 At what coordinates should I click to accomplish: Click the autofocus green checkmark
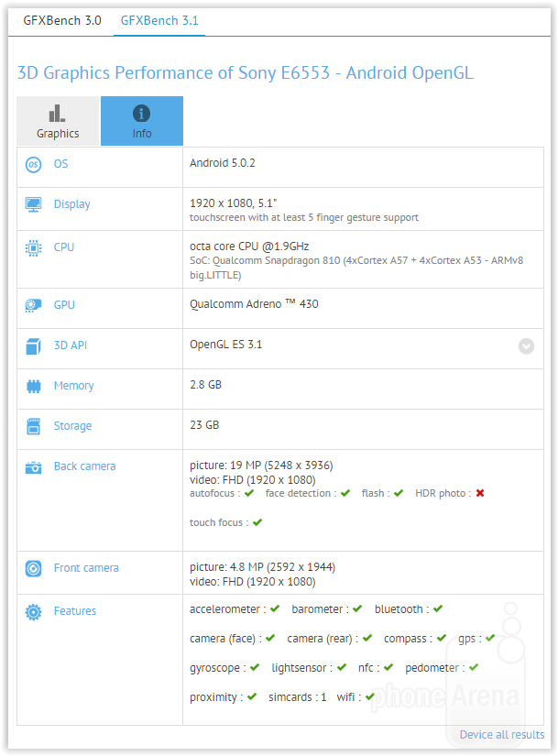click(x=248, y=493)
